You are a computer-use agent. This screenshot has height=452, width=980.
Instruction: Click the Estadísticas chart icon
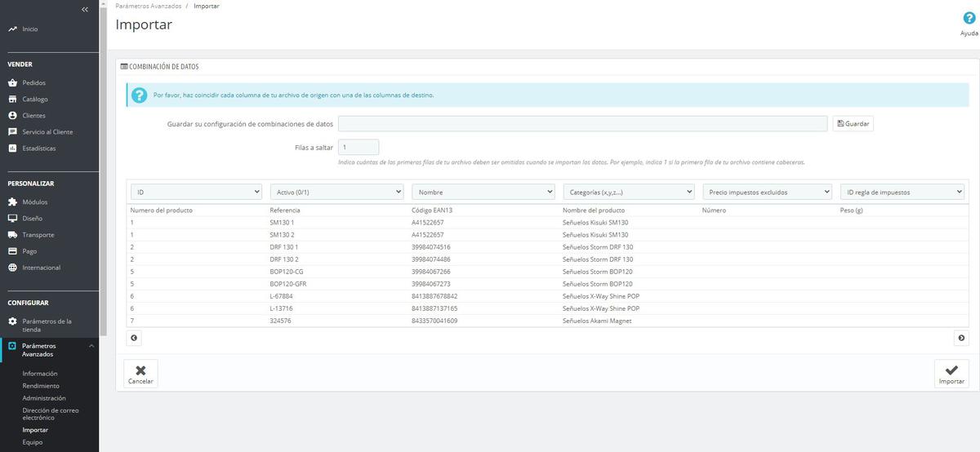[12, 148]
